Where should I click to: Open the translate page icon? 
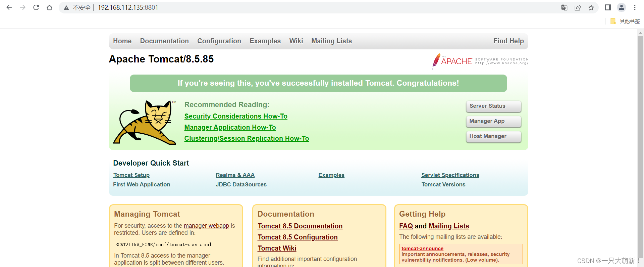pyautogui.click(x=564, y=7)
